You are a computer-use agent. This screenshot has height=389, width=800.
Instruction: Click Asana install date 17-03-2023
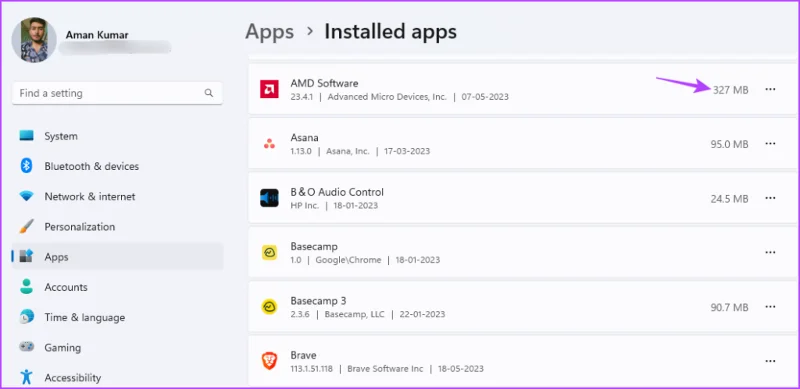[407, 151]
